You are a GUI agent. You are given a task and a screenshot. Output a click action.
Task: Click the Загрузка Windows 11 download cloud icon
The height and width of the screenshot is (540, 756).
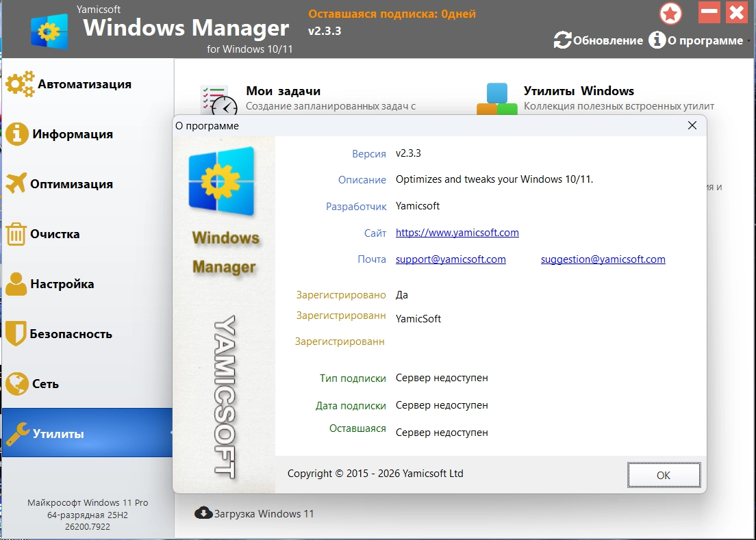pos(203,513)
